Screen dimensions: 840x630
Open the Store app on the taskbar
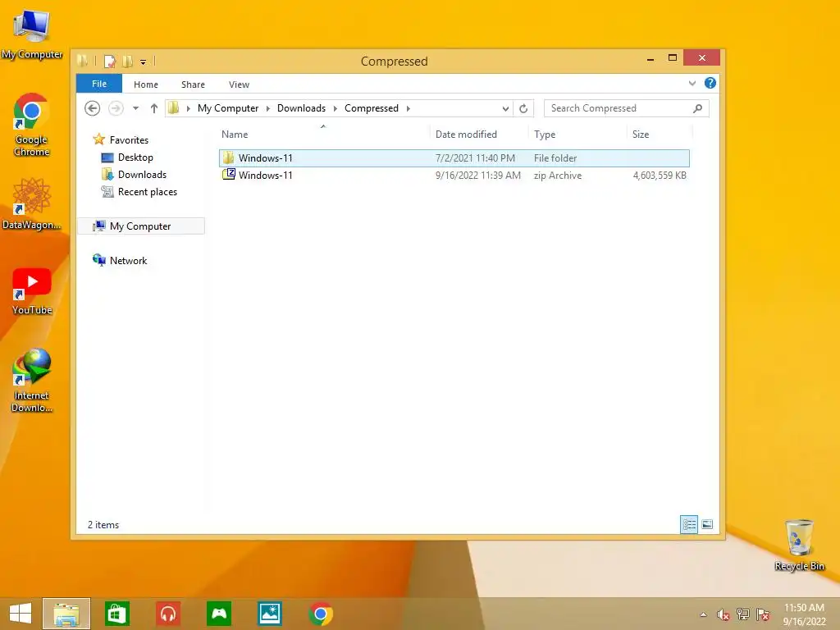(x=116, y=614)
